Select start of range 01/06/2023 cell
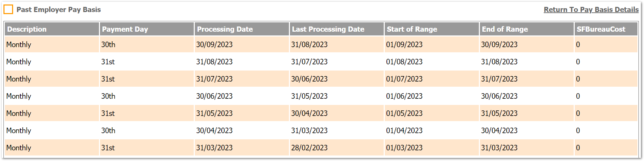644x161 pixels. (x=404, y=96)
